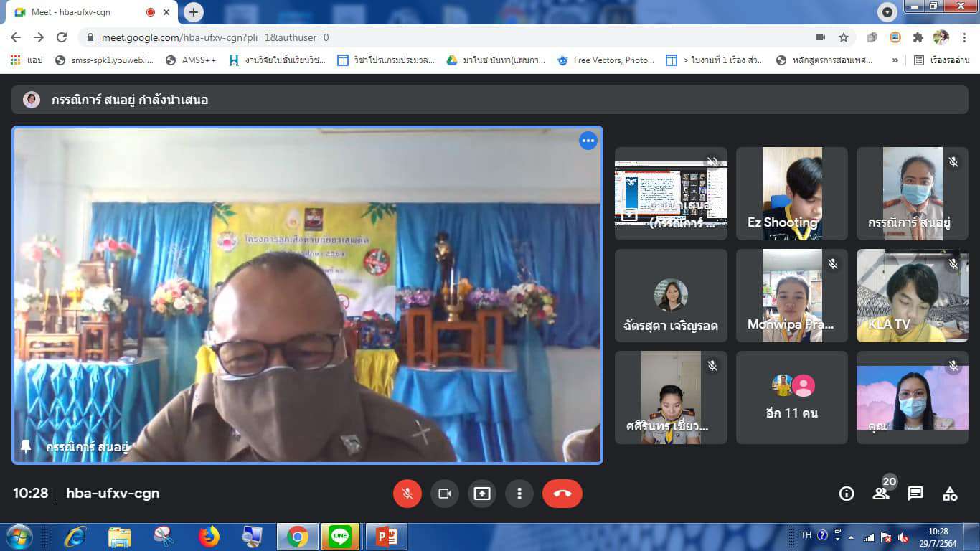The image size is (980, 551).
Task: Open a new browser tab
Action: 193,12
